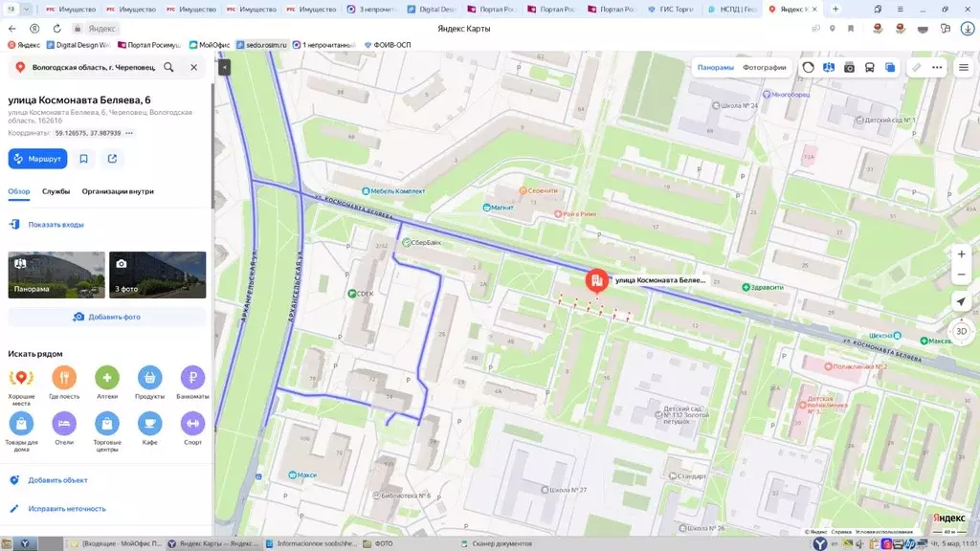Image resolution: width=980 pixels, height=551 pixels.
Task: Toggle 3D map view
Action: (961, 331)
